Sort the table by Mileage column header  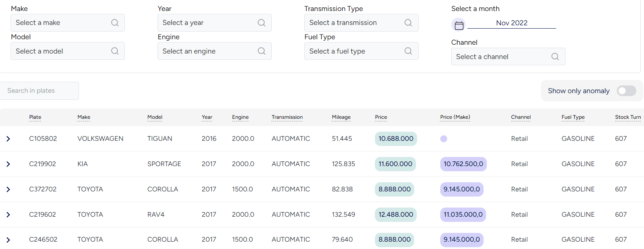(341, 117)
